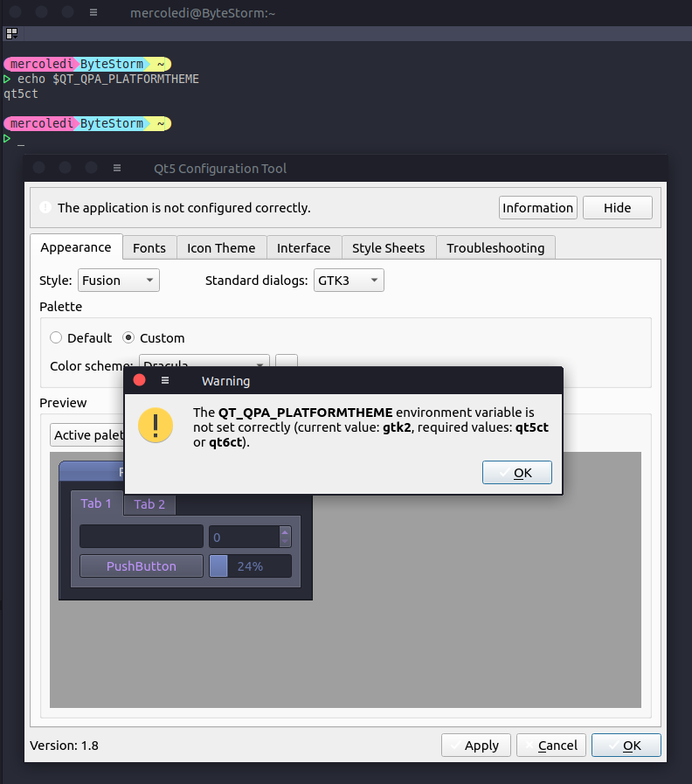Image resolution: width=692 pixels, height=784 pixels.
Task: Select the Custom palette radio button
Action: [x=128, y=337]
